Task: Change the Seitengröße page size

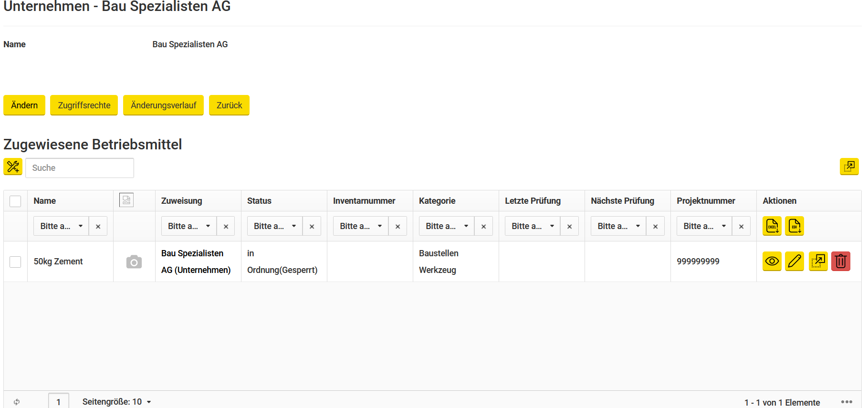Action: [117, 402]
